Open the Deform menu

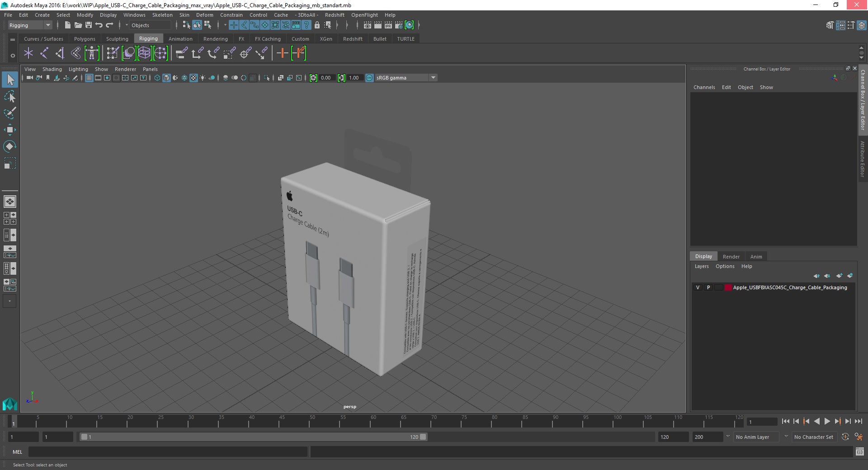coord(204,15)
